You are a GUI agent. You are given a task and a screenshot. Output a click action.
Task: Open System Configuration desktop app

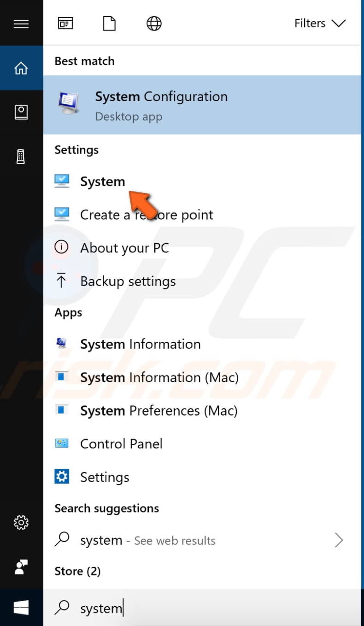(x=161, y=105)
